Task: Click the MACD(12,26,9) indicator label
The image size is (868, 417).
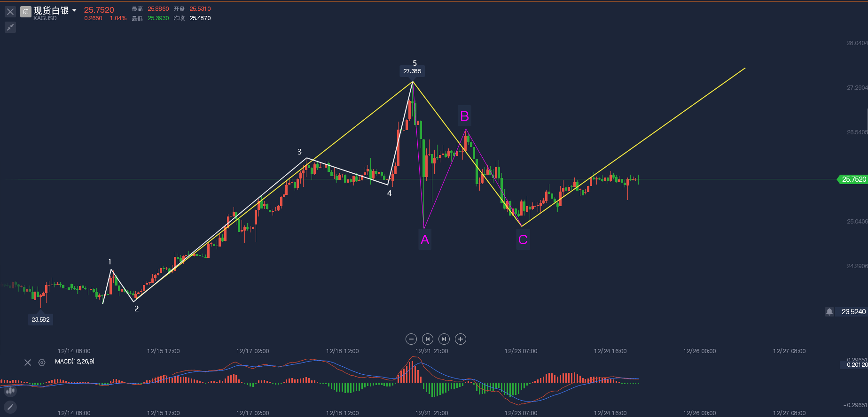Action: click(75, 362)
